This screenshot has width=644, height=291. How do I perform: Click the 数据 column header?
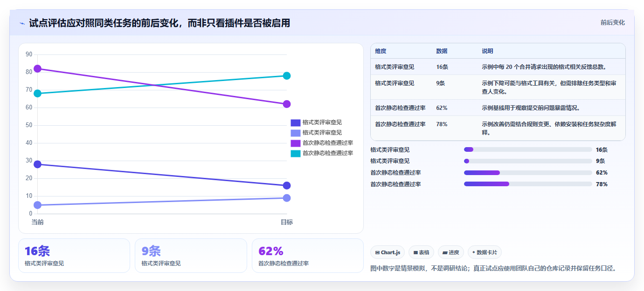pyautogui.click(x=442, y=51)
